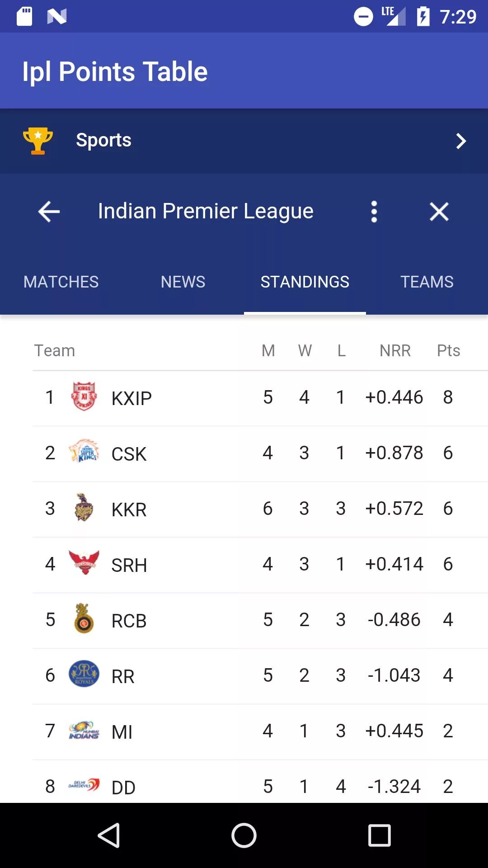Tap the gold trophy Sports icon
The height and width of the screenshot is (868, 488).
(38, 141)
